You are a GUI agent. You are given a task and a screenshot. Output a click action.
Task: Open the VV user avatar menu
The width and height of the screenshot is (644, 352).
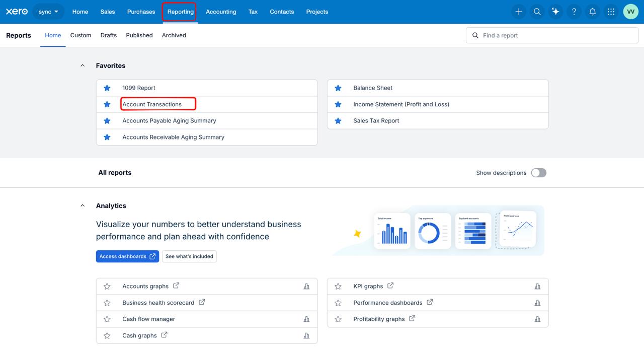(630, 12)
